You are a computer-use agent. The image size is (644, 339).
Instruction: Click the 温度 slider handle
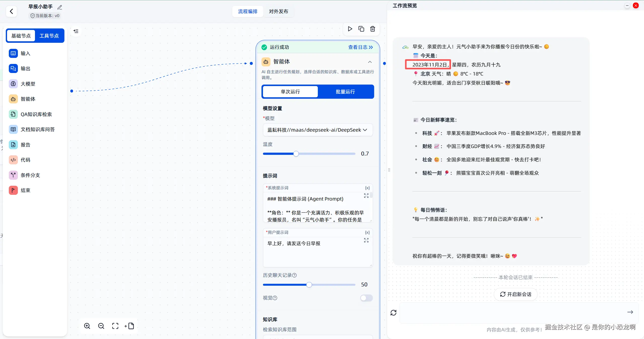pos(296,154)
